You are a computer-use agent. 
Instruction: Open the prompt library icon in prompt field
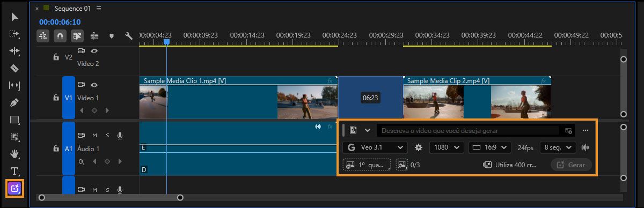tap(568, 130)
